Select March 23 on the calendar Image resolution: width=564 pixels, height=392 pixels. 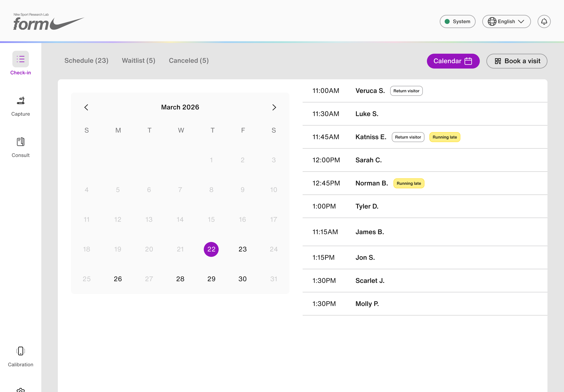(x=243, y=249)
